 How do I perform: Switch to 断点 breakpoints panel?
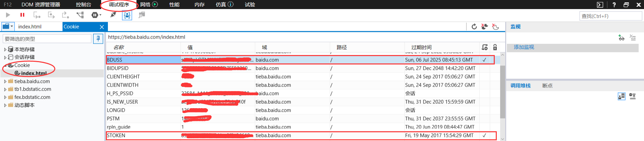tap(547, 86)
